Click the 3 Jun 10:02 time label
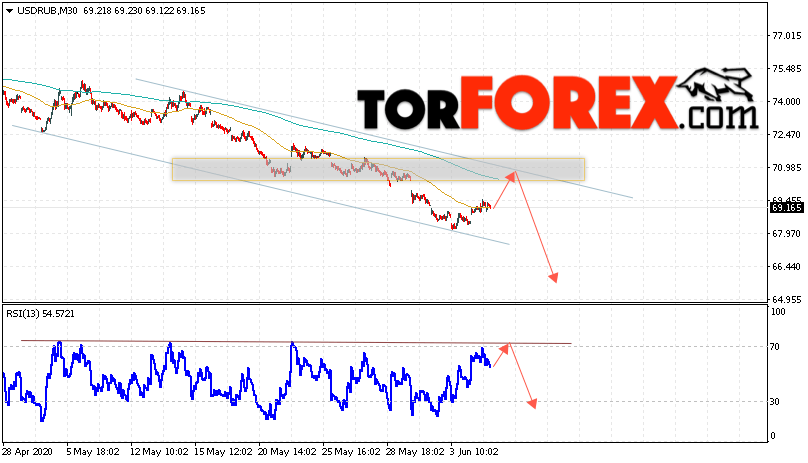This screenshot has height=463, width=808. click(474, 452)
